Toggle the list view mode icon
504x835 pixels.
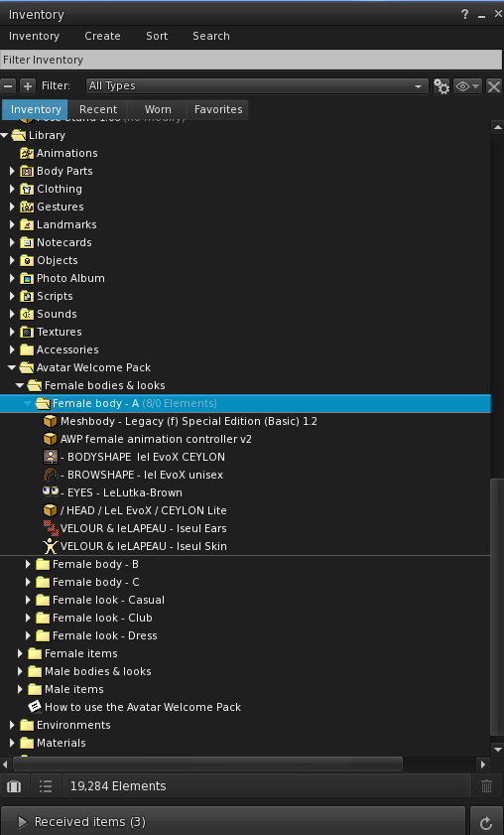[x=46, y=786]
